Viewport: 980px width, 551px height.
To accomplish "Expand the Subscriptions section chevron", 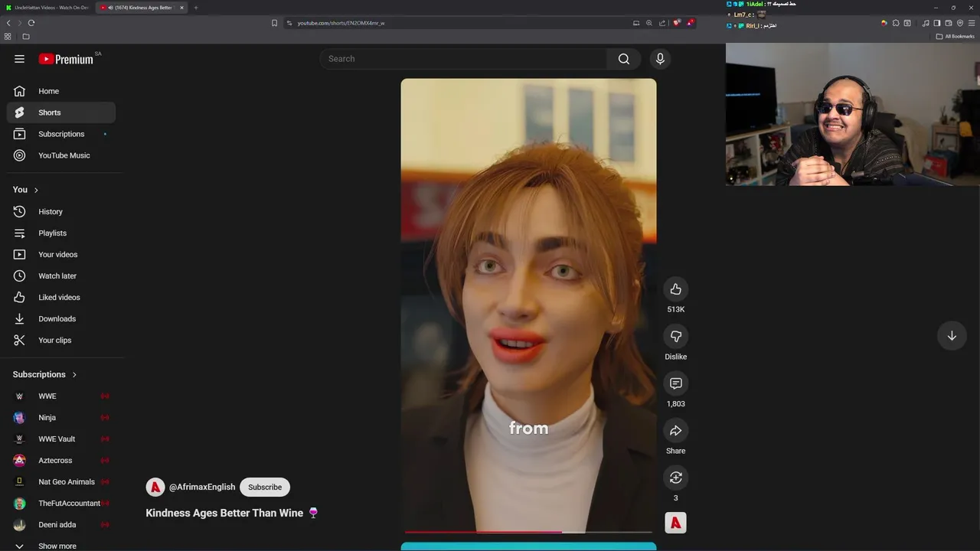I will coord(74,375).
